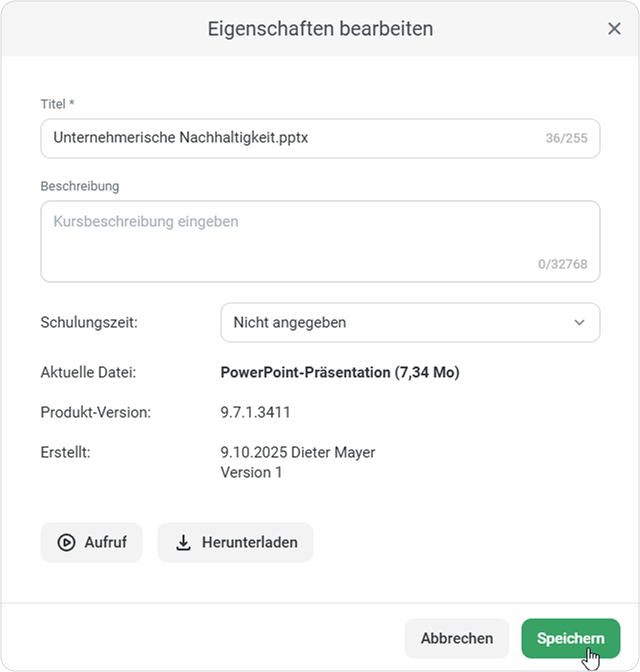Click the product version 9.7.1.3411

coord(255,412)
